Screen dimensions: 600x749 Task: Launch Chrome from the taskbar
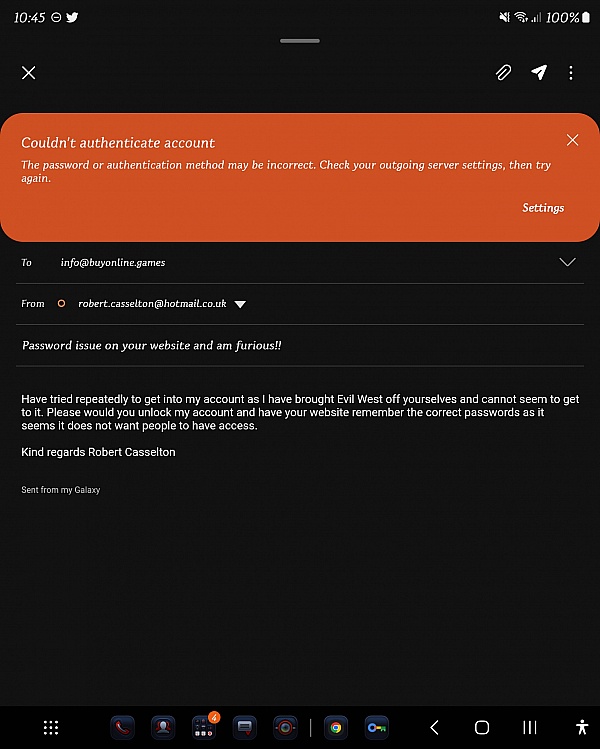(336, 728)
